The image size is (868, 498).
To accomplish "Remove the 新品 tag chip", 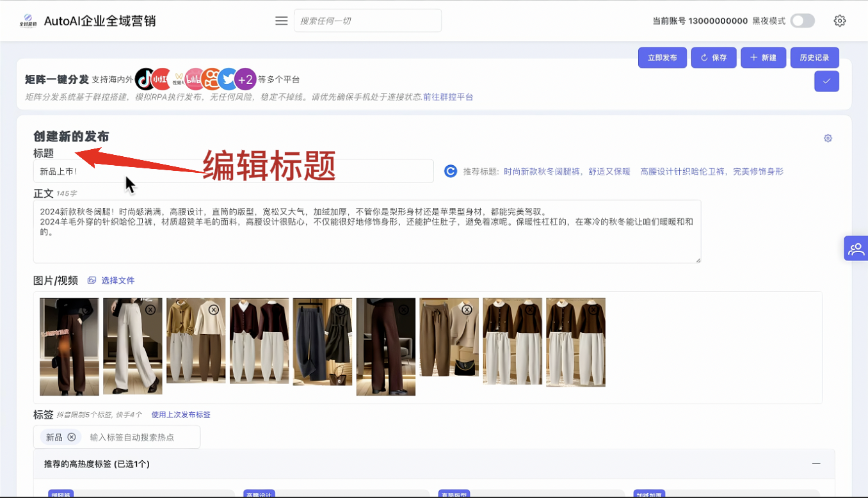I will click(72, 437).
